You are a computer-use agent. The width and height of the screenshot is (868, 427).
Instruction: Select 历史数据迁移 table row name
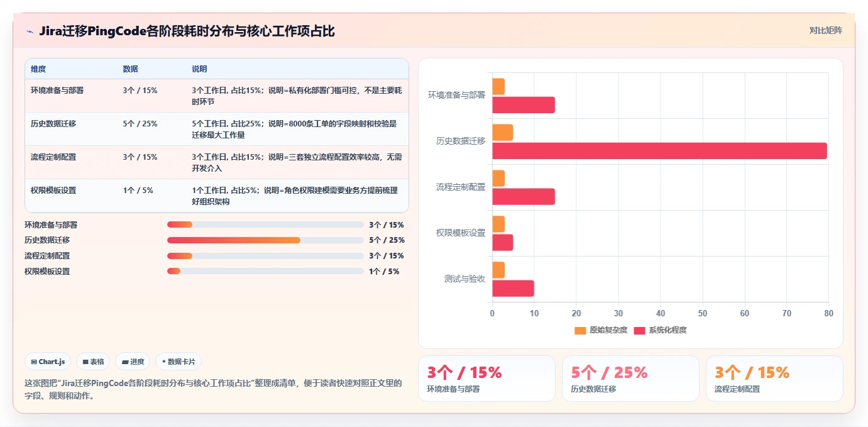click(x=53, y=124)
